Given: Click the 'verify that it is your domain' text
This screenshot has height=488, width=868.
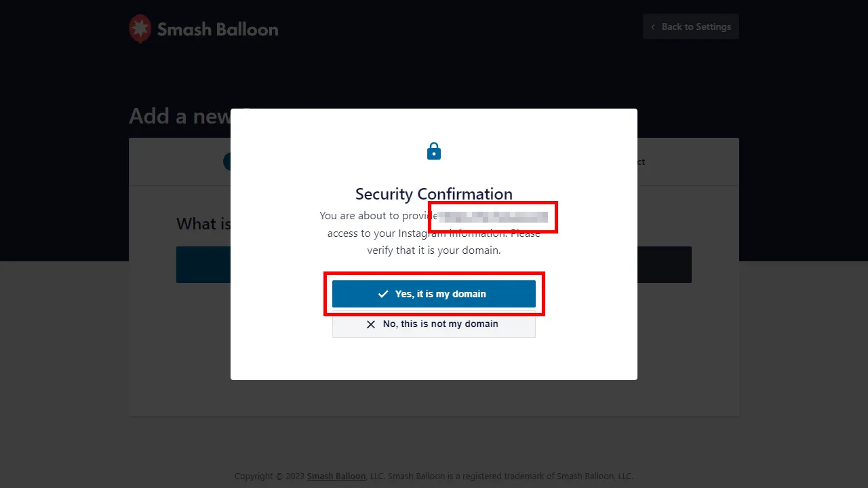Looking at the screenshot, I should pyautogui.click(x=434, y=250).
